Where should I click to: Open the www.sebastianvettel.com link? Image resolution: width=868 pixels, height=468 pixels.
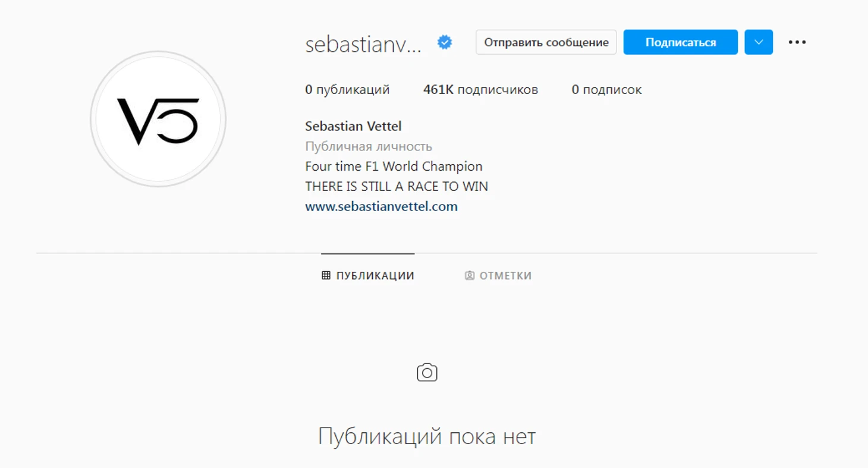[382, 206]
